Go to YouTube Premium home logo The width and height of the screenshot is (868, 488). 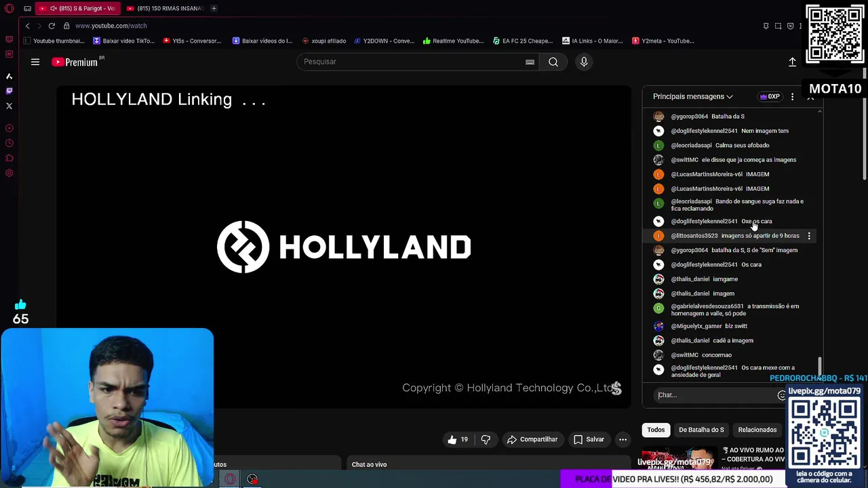(x=75, y=62)
